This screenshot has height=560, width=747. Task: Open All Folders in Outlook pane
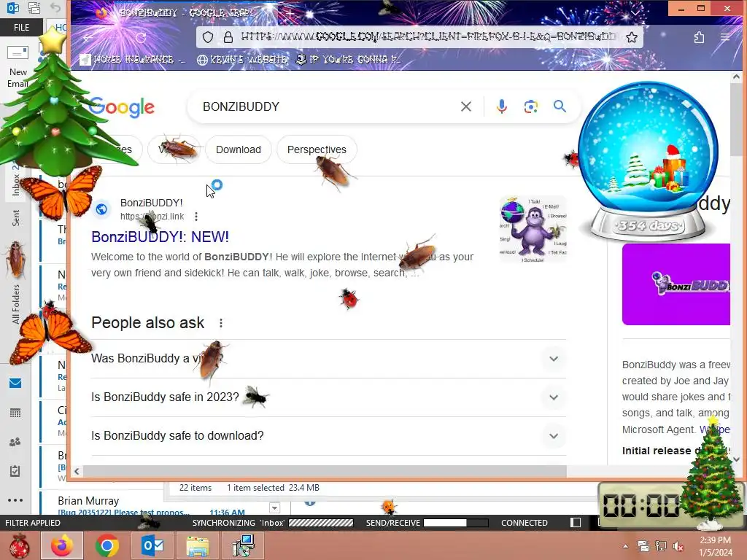[16, 304]
